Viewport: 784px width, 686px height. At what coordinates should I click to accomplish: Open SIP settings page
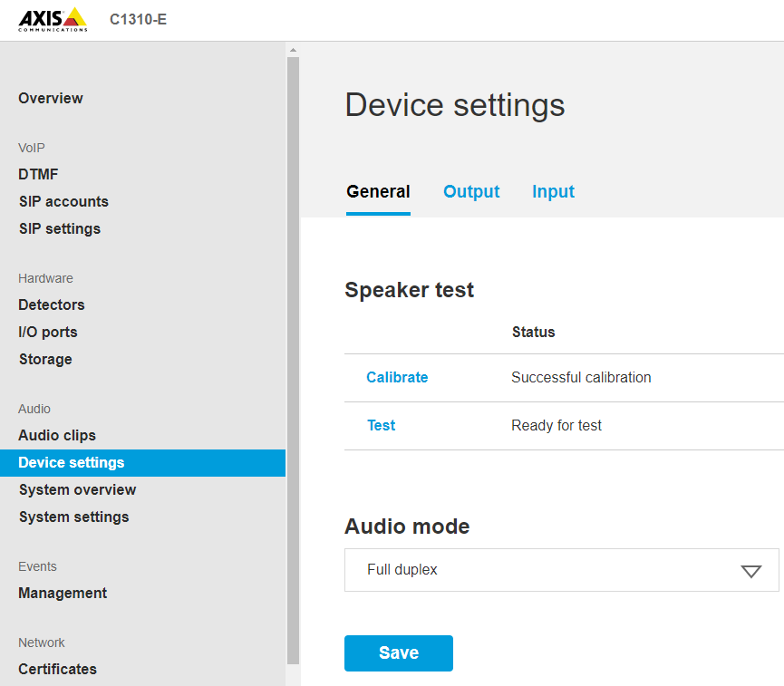pos(59,228)
